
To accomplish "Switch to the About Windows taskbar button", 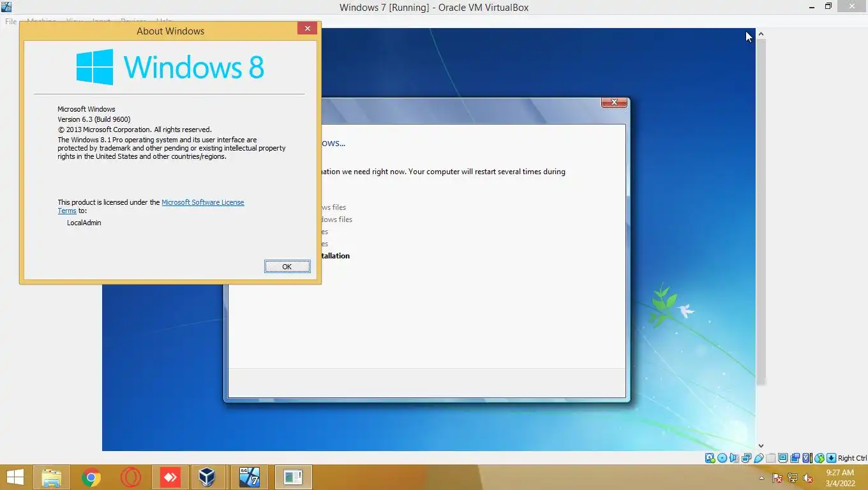I will coord(293,477).
